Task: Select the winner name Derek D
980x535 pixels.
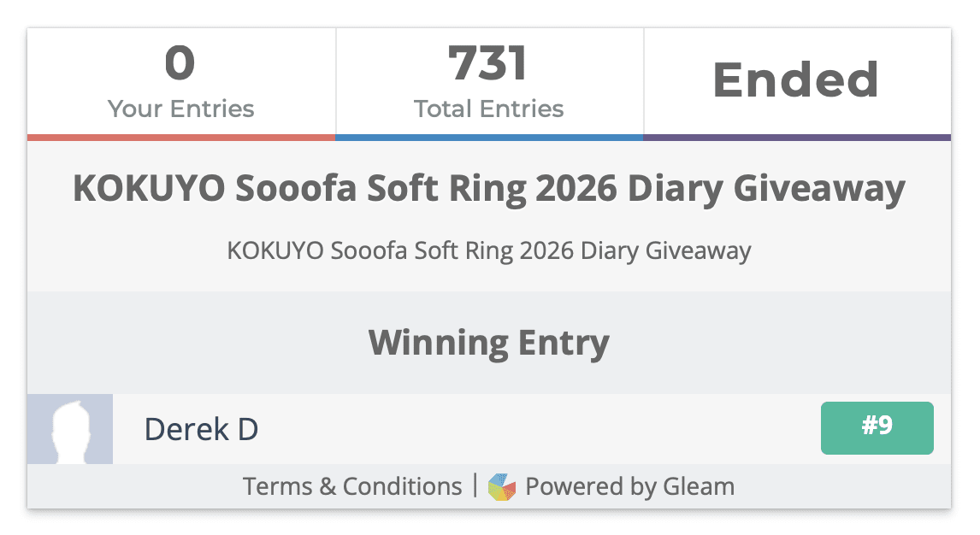Action: tap(201, 430)
